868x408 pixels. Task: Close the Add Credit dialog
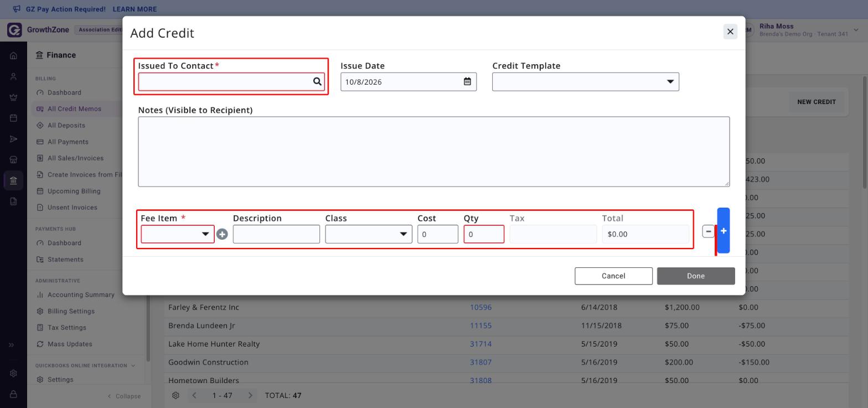pos(730,32)
